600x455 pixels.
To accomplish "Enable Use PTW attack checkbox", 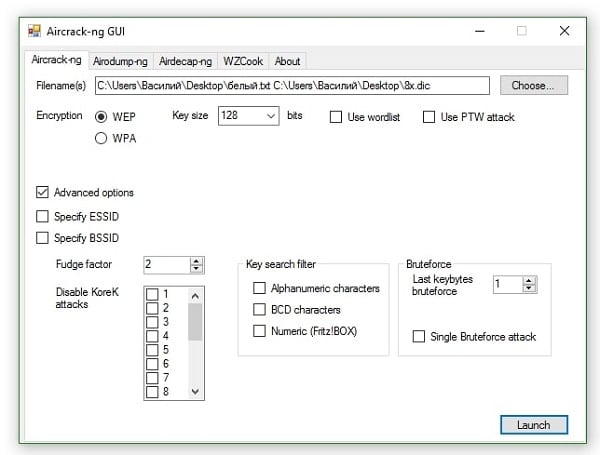I will tap(429, 118).
